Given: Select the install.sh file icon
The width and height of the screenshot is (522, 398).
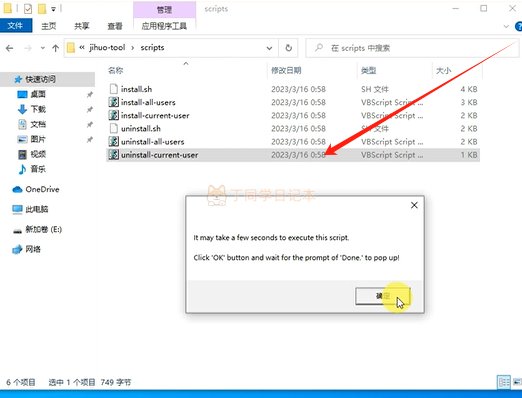Looking at the screenshot, I should point(114,89).
